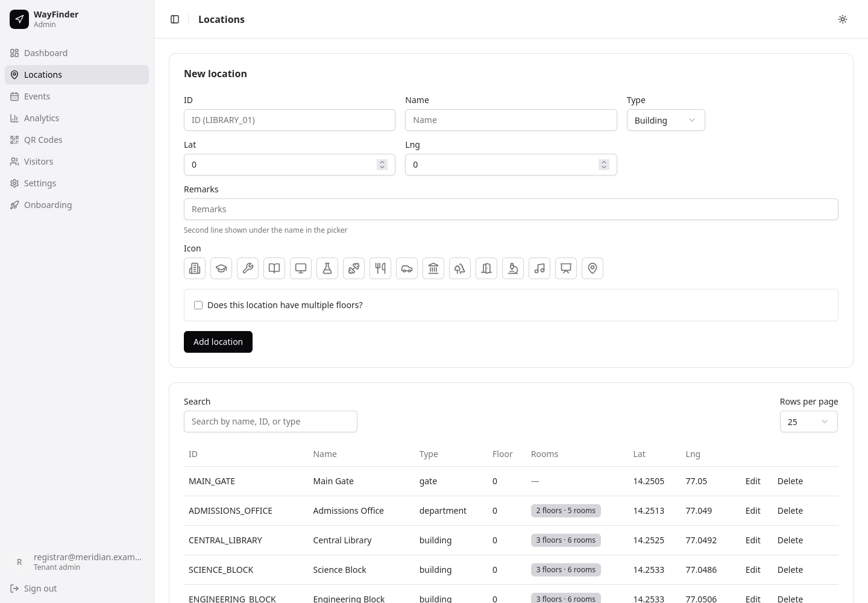Click the location search box

271,421
